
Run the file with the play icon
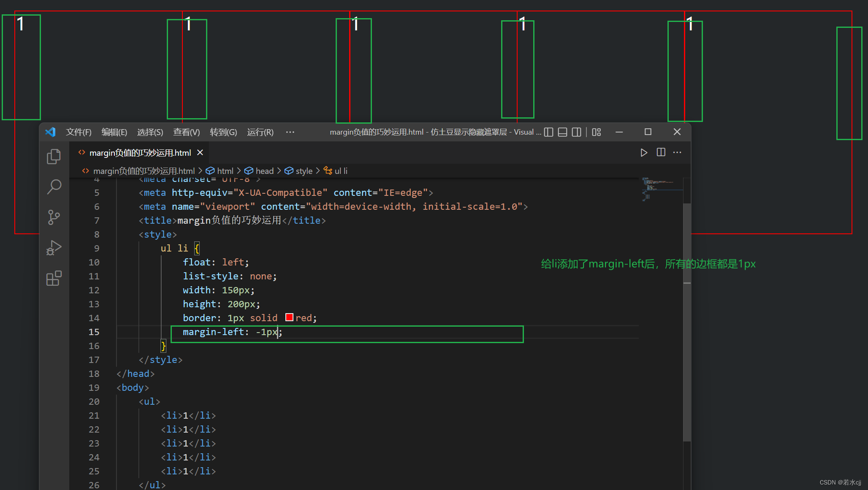click(644, 153)
